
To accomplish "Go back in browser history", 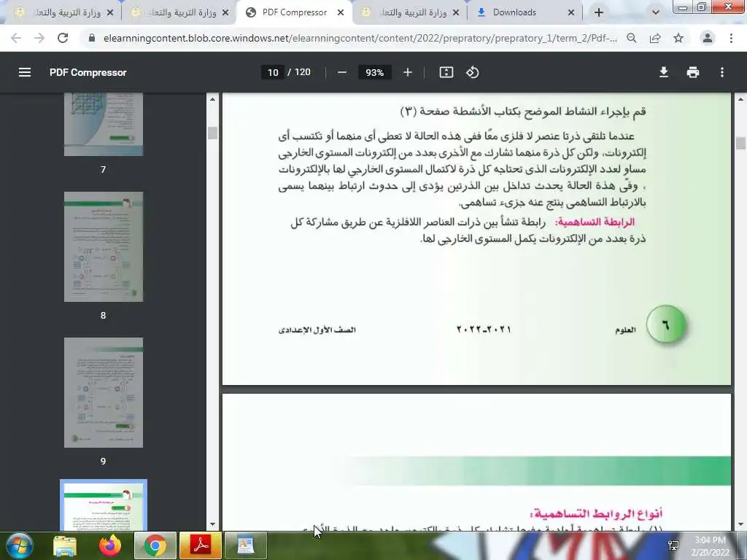I will [x=16, y=38].
